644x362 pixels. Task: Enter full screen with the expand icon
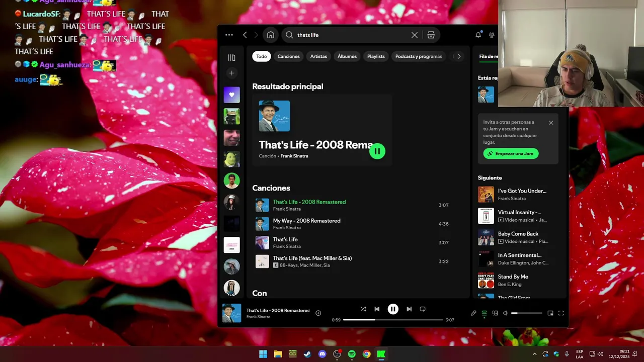click(561, 313)
